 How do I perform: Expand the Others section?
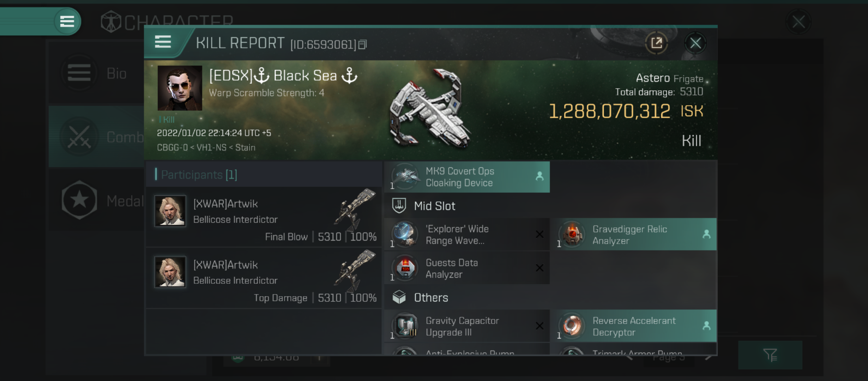click(x=431, y=297)
